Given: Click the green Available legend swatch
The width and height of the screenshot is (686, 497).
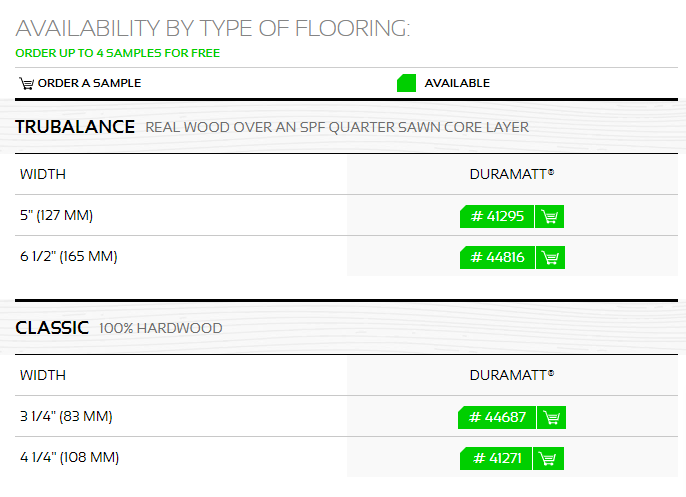Looking at the screenshot, I should click(x=406, y=83).
